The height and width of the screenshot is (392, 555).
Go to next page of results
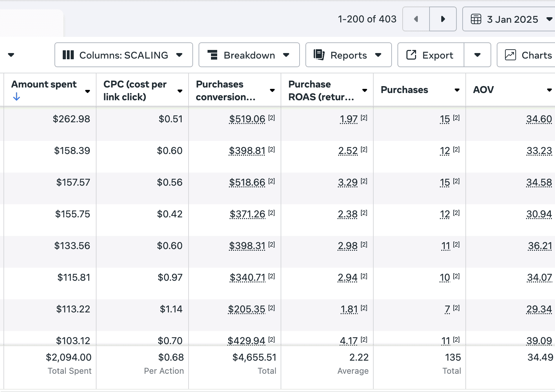tap(443, 19)
